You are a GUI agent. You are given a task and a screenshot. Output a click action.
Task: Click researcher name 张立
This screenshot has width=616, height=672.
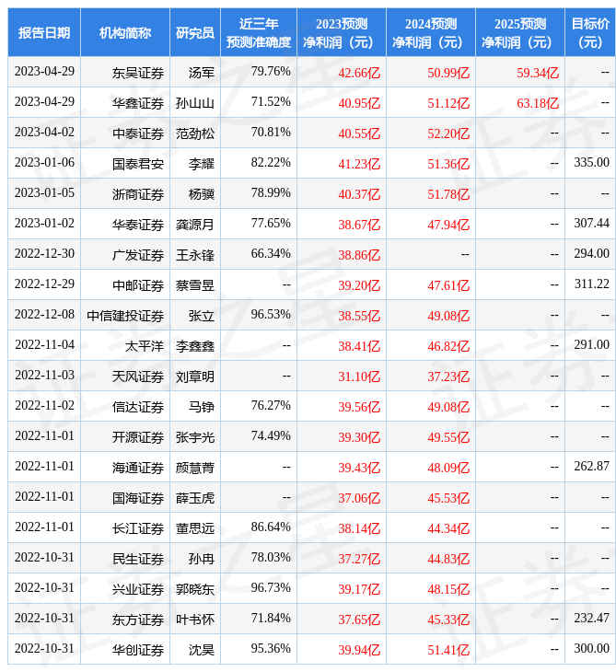click(x=202, y=316)
